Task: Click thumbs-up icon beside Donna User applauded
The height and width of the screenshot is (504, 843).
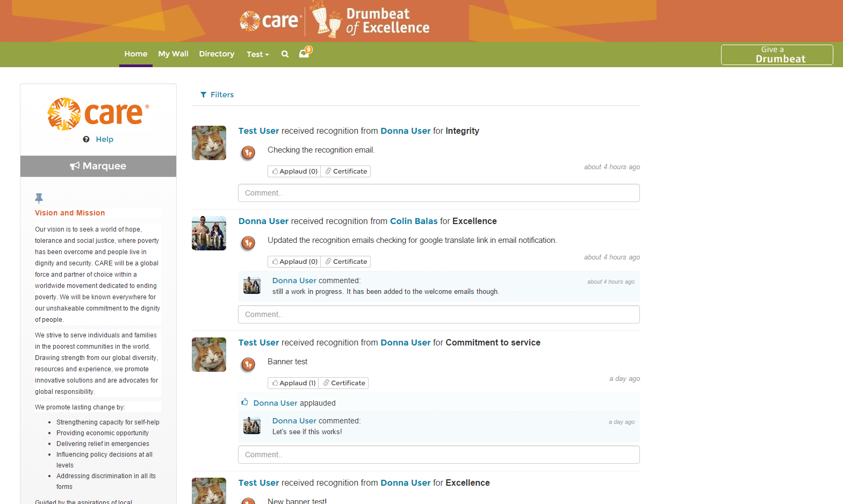Action: [244, 402]
